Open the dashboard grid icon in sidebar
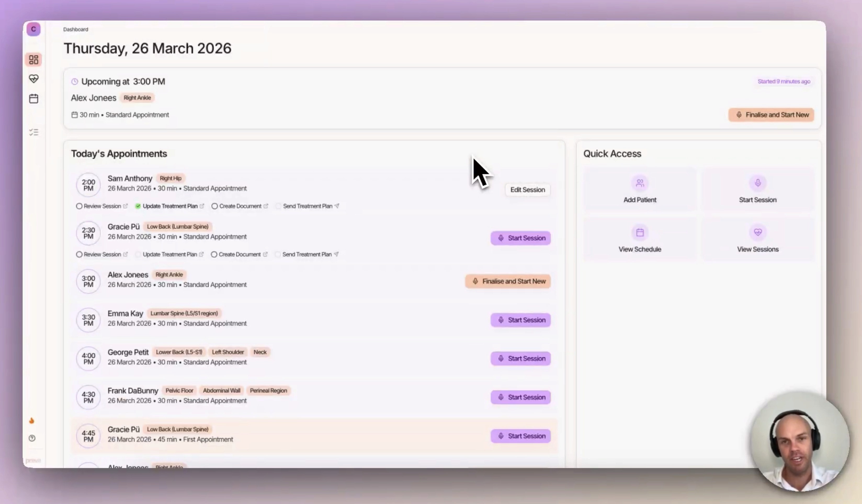 click(33, 60)
